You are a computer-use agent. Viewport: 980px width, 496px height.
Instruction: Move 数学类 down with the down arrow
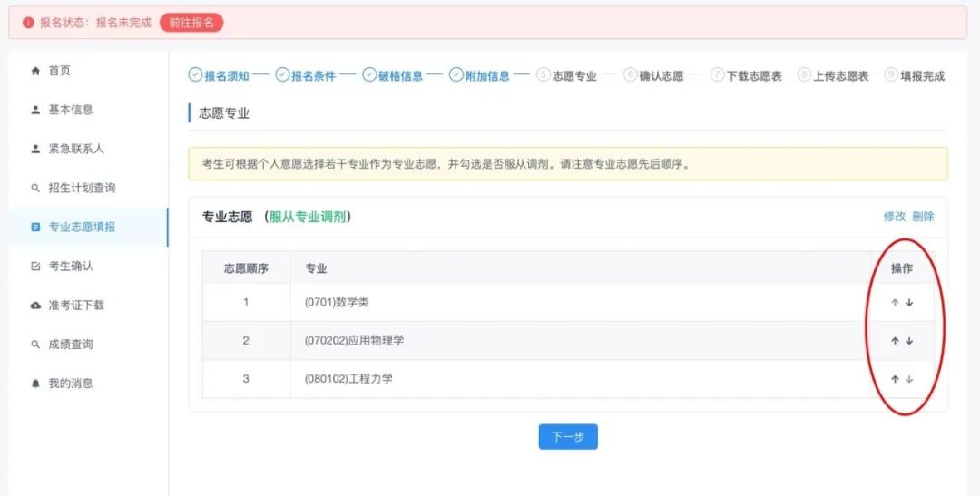tap(909, 302)
